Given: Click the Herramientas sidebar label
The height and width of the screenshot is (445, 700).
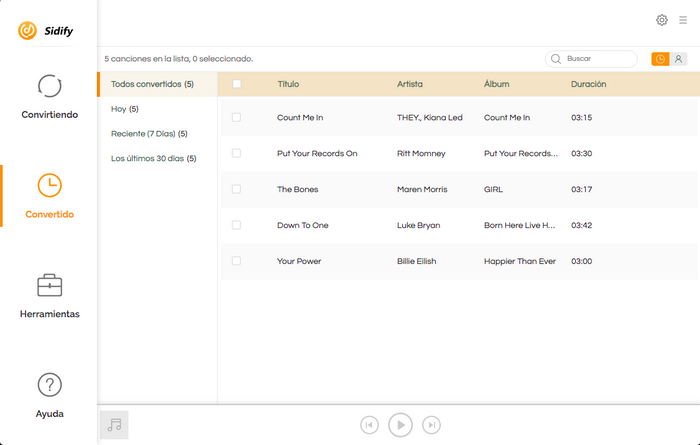Looking at the screenshot, I should (50, 314).
